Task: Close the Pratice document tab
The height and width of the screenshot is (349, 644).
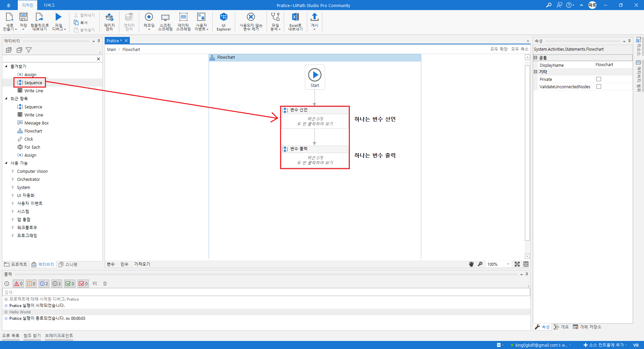Action: 126,41
